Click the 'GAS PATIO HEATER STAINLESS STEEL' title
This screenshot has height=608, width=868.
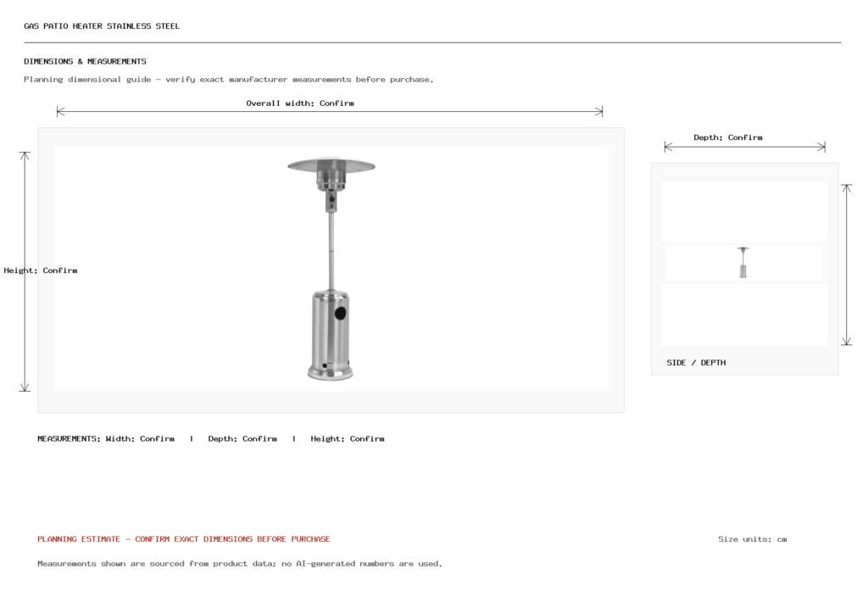[x=102, y=26]
